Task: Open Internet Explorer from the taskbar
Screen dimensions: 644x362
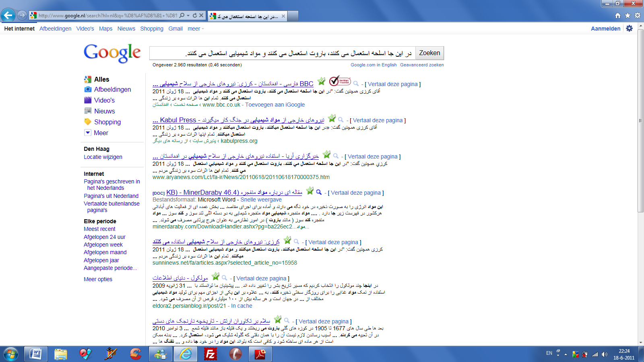Action: pos(186,354)
